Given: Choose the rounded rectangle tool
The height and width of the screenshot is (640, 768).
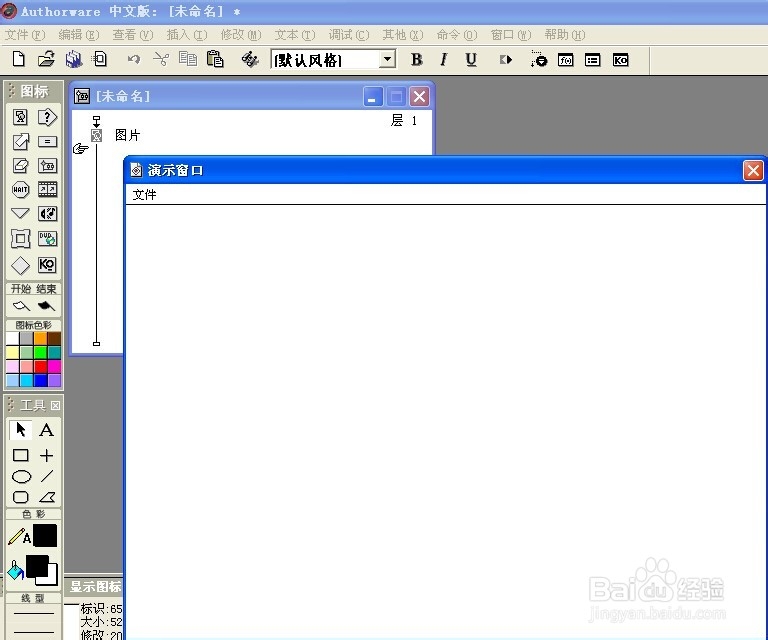Looking at the screenshot, I should tap(21, 497).
